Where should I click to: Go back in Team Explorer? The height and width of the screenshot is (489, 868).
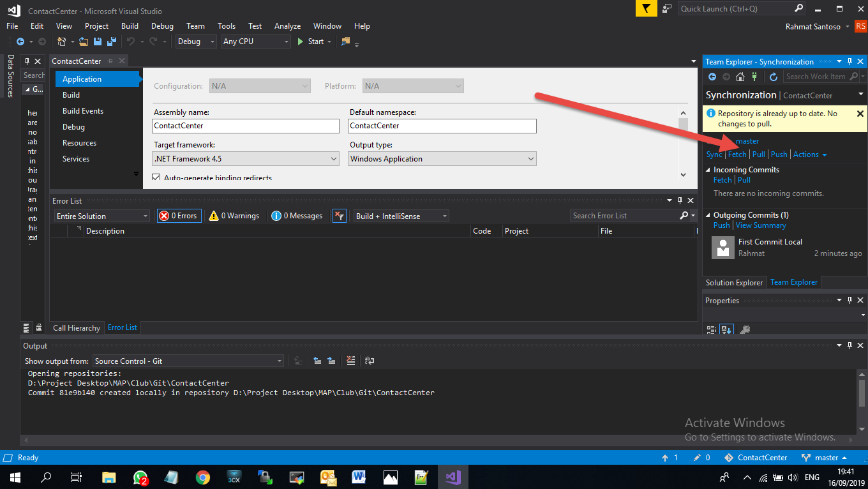coord(712,77)
